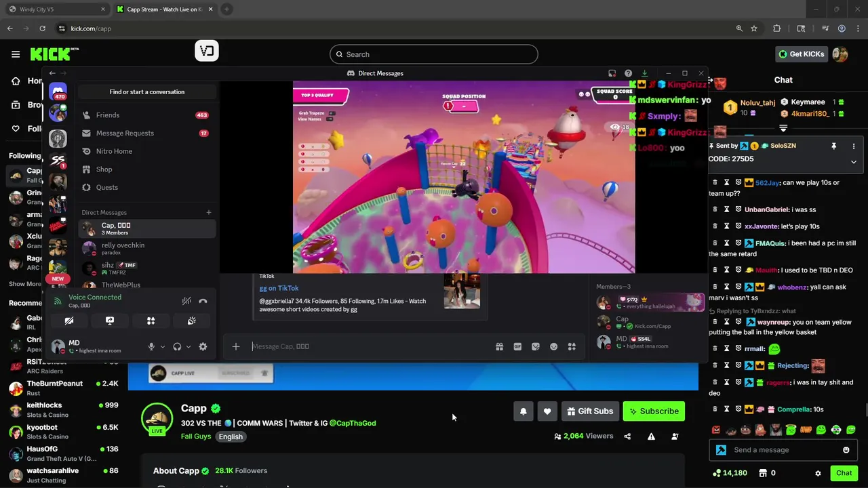Report stream with warning icon
Viewport: 868px width, 488px height.
651,436
